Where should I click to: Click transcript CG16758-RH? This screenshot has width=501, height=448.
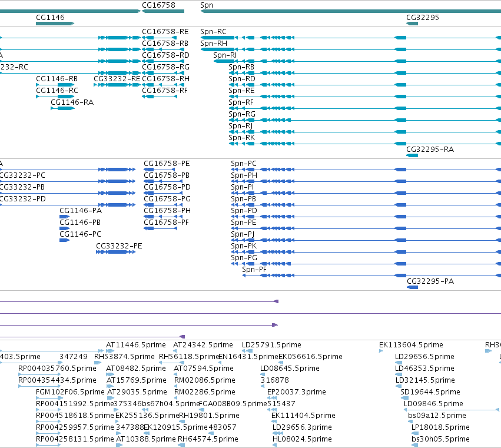[x=165, y=79]
